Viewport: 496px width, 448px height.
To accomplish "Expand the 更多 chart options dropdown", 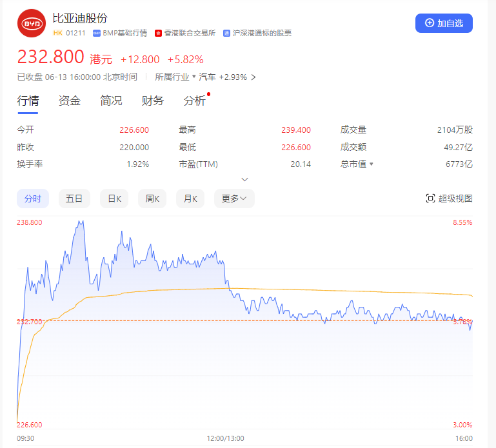I will (x=234, y=199).
